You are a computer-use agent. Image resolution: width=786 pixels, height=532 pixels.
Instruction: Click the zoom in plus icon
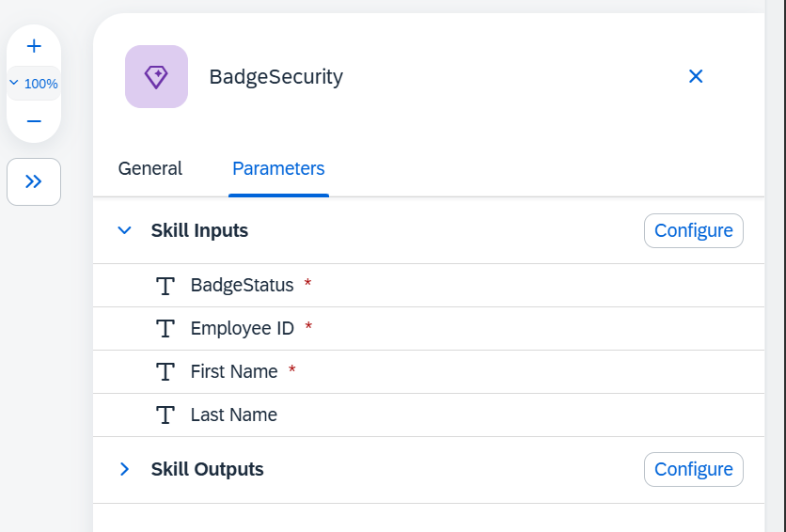(x=34, y=46)
